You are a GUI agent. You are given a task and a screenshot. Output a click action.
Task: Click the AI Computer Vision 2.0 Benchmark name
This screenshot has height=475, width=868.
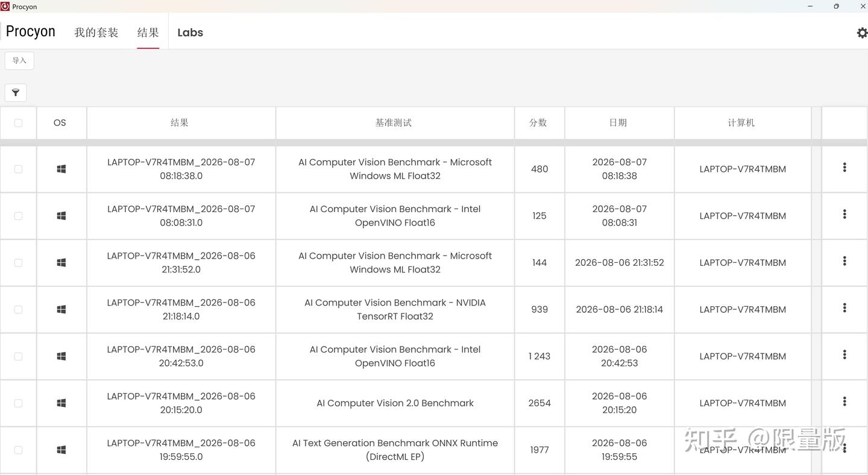tap(395, 403)
